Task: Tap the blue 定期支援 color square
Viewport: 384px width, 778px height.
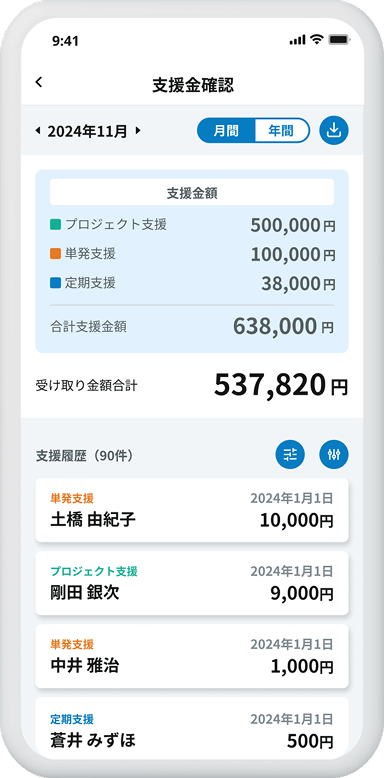Action: click(x=55, y=283)
